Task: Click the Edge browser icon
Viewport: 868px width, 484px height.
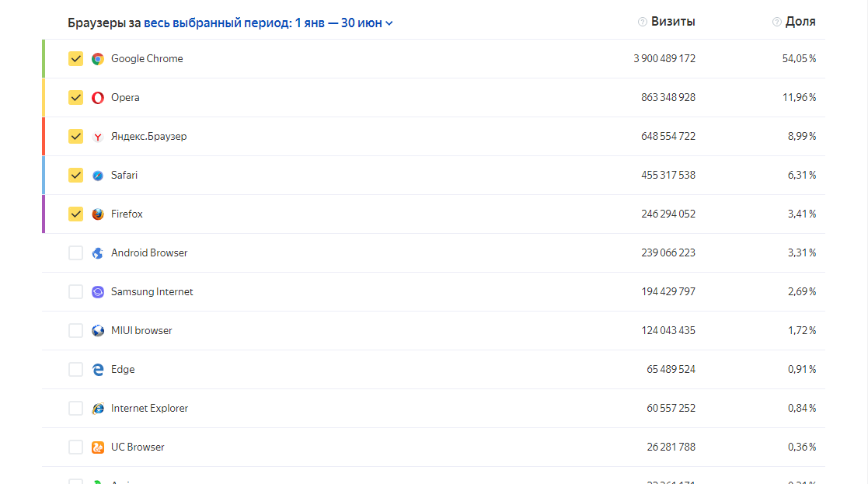Action: [x=98, y=370]
